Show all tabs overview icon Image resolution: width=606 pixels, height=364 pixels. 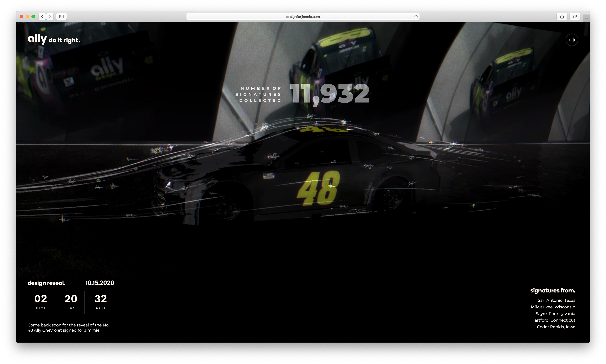[575, 16]
